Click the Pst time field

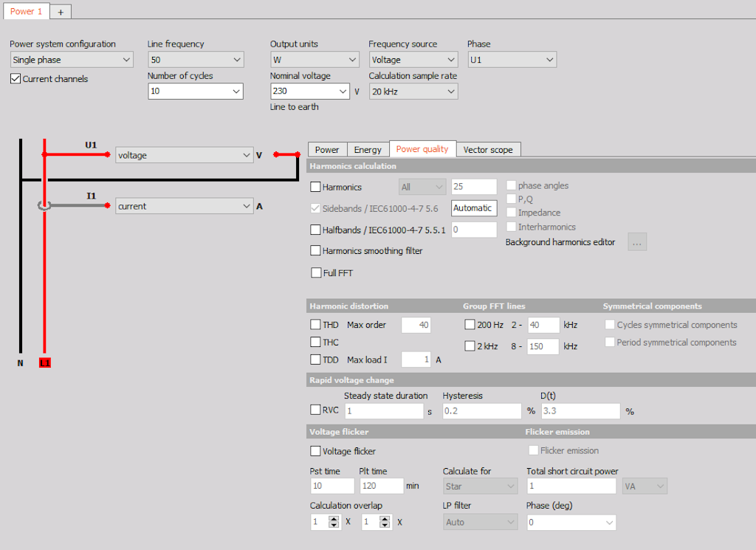(x=331, y=486)
